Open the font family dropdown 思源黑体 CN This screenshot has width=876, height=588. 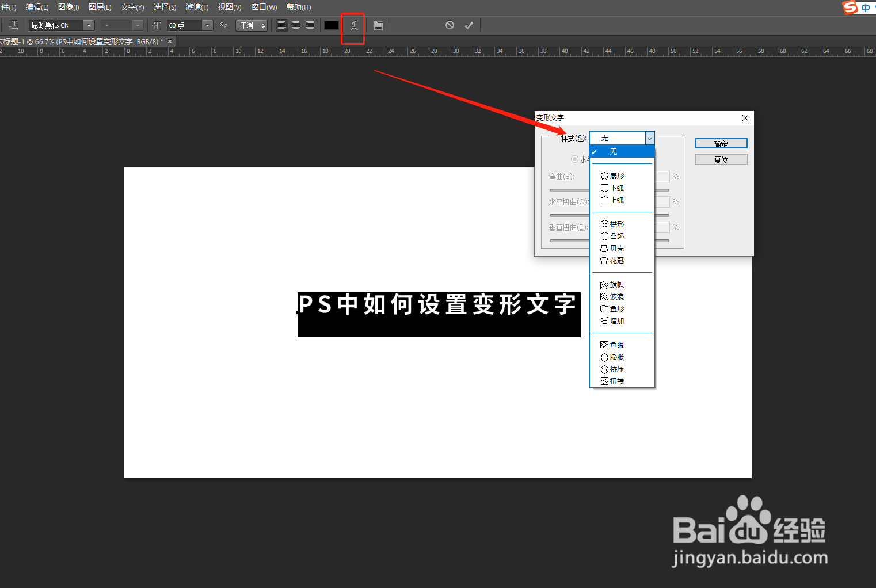click(89, 25)
